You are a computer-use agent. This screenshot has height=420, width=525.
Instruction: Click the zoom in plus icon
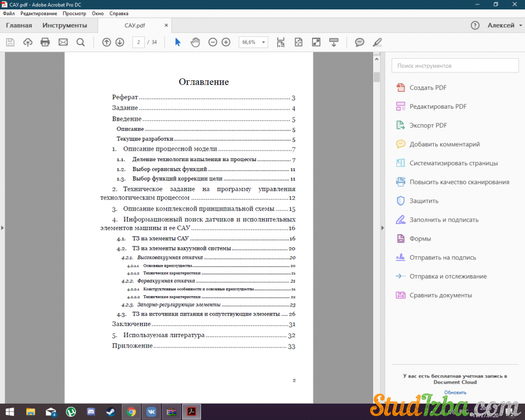coord(226,42)
